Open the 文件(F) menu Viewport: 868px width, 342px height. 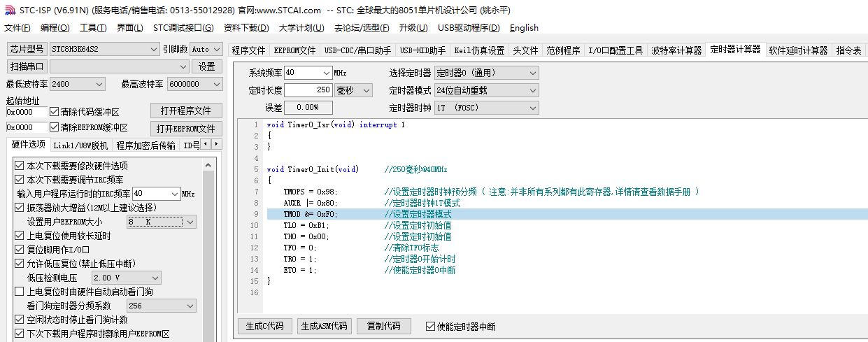click(17, 28)
